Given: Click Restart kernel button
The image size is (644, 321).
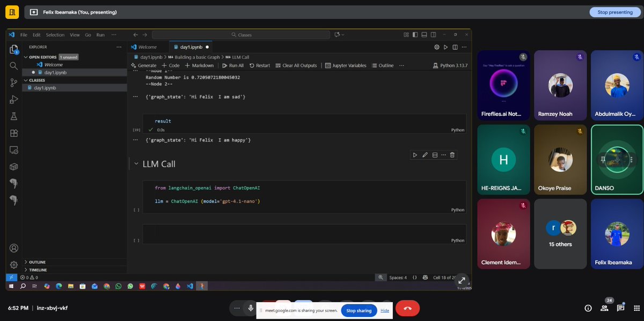Looking at the screenshot, I should 260,65.
